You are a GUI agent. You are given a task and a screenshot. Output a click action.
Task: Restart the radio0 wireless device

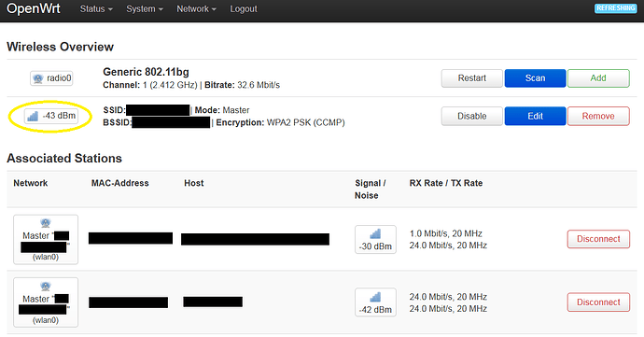[x=472, y=78]
